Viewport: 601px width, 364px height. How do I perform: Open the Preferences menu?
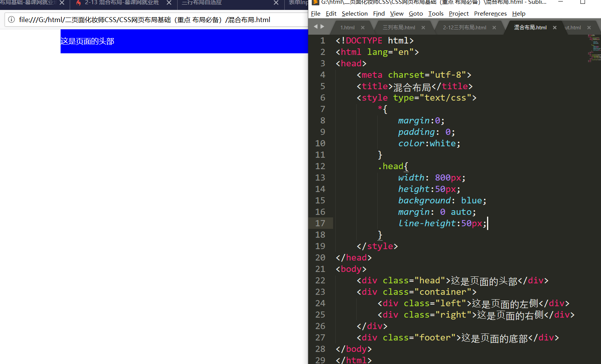point(490,14)
